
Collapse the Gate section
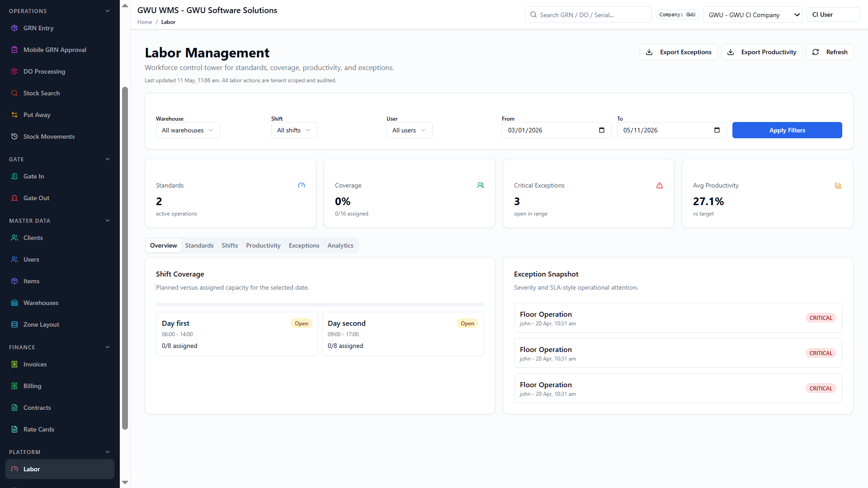(108, 159)
